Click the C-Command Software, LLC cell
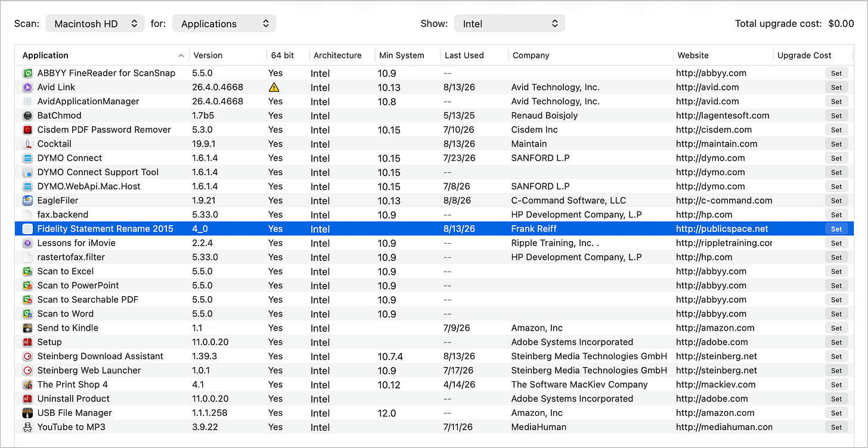This screenshot has height=448, width=868. (x=569, y=201)
